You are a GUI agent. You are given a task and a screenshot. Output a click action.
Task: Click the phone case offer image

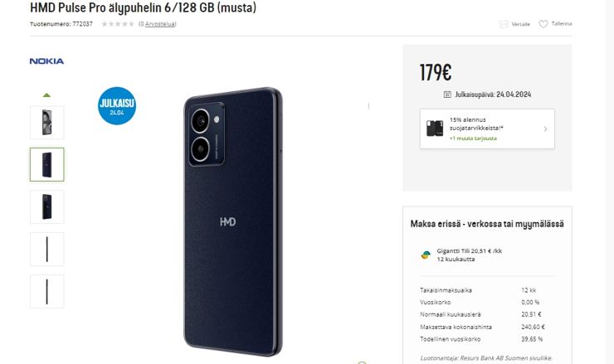click(x=435, y=129)
